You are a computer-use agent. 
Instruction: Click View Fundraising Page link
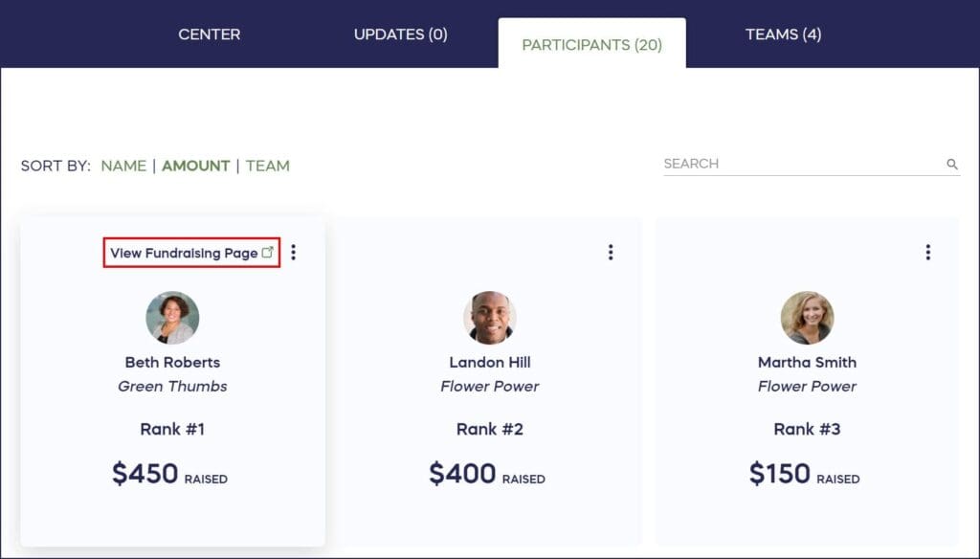pos(184,253)
